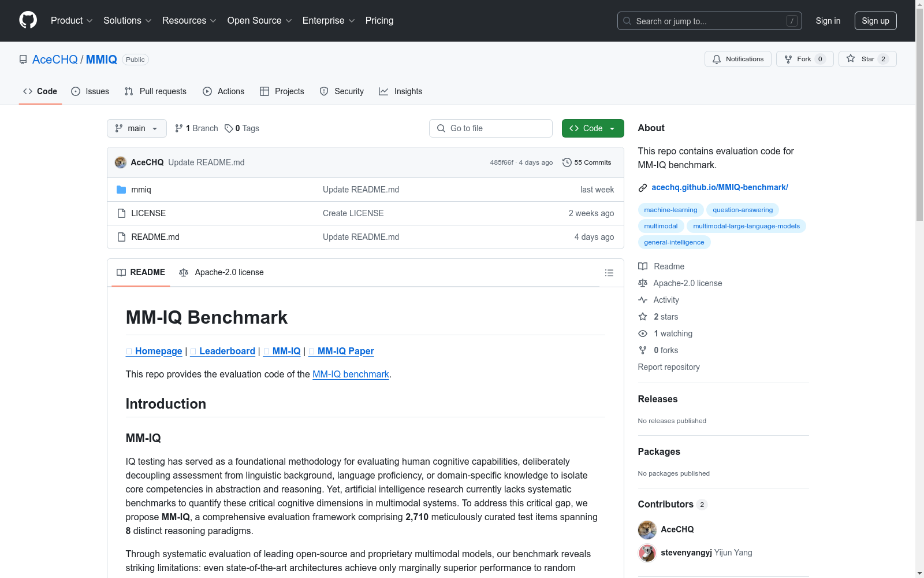Click the general-intelligence topic tag

click(x=674, y=242)
